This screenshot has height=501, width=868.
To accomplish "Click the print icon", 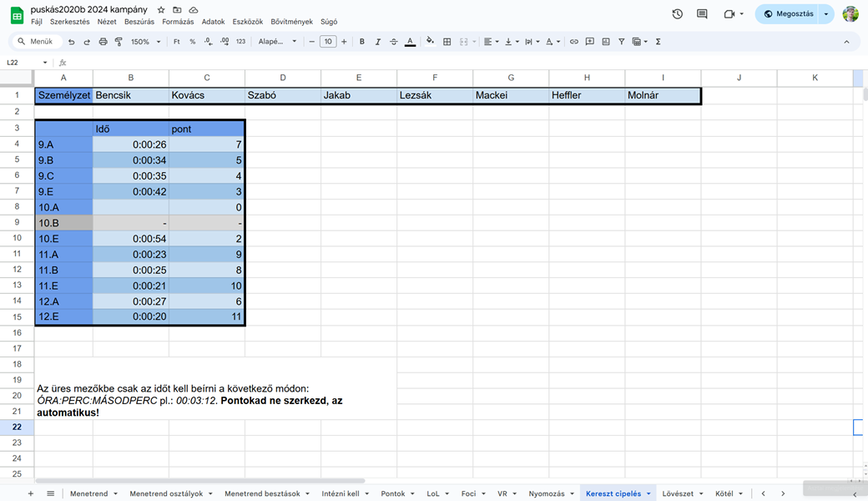I will pyautogui.click(x=103, y=41).
